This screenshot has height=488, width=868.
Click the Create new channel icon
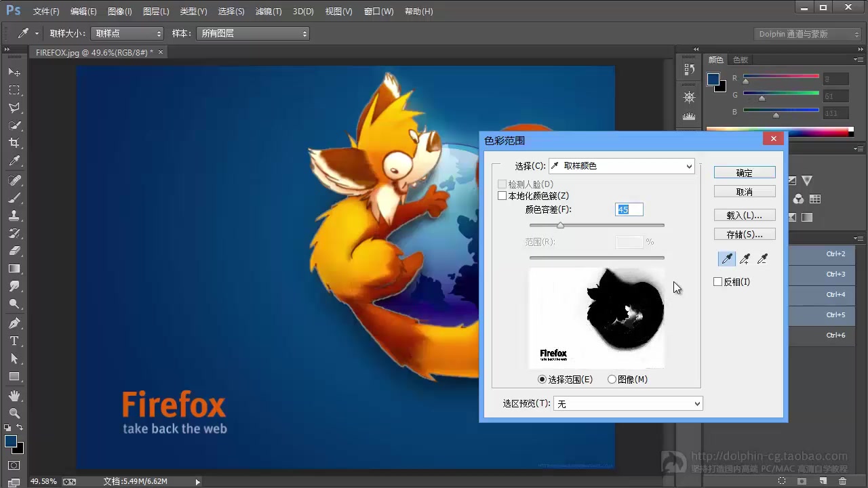click(823, 481)
